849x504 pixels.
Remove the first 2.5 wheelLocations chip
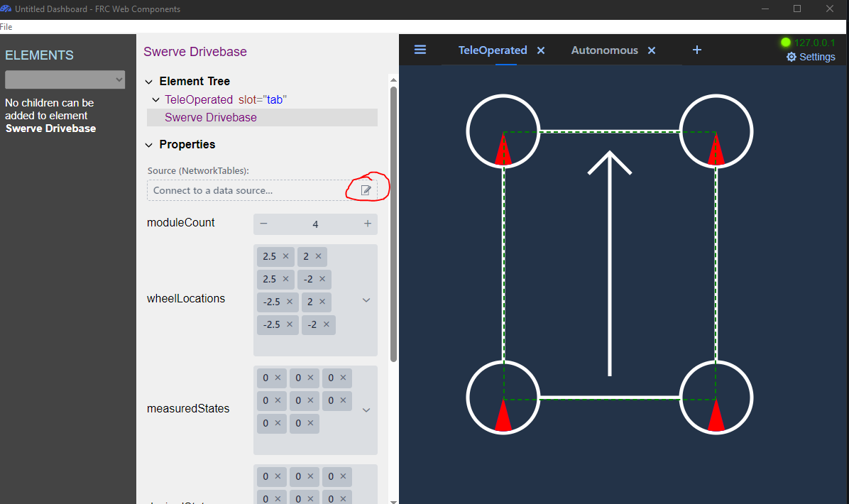[285, 256]
